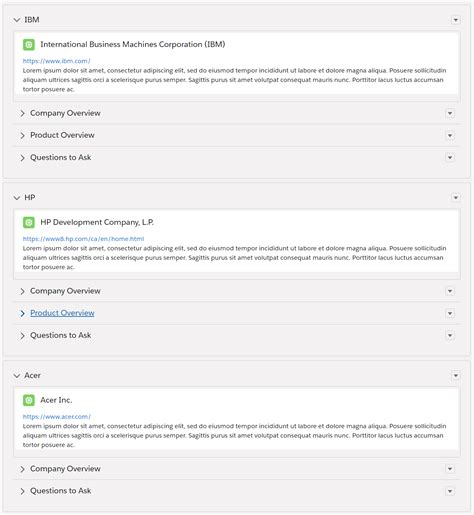This screenshot has width=474, height=515.
Task: Follow the https://www.acer.com/ link
Action: 57,417
